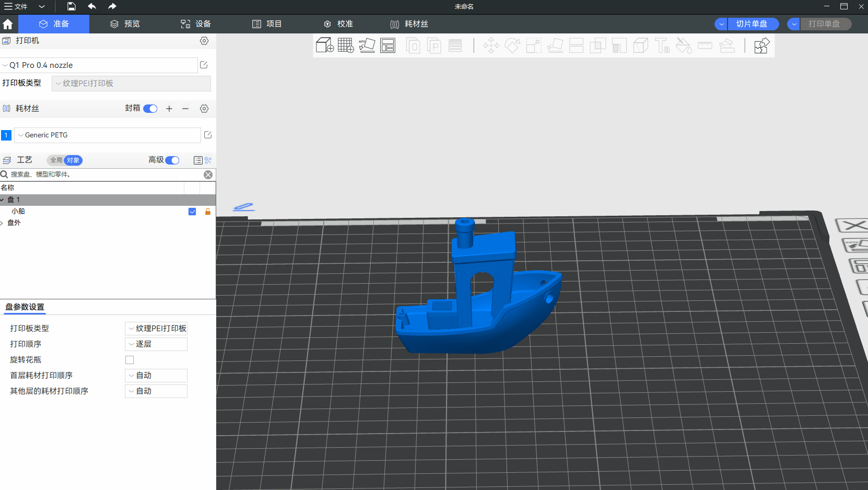Toggle the 高级 advanced mode switch
Screen dimensions: 868x490
172,160
